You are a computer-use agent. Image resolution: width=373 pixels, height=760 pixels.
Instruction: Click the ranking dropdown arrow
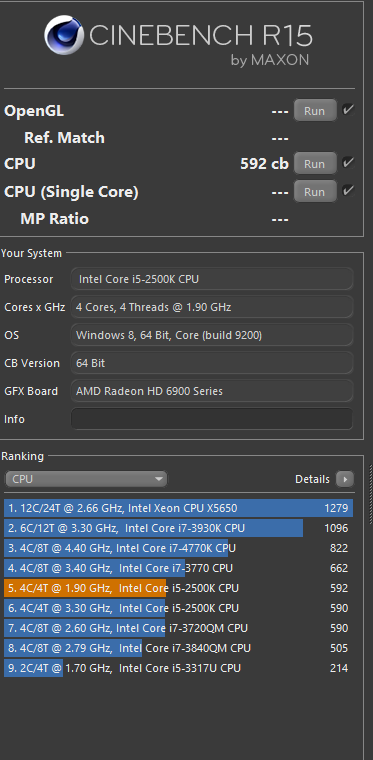(158, 479)
